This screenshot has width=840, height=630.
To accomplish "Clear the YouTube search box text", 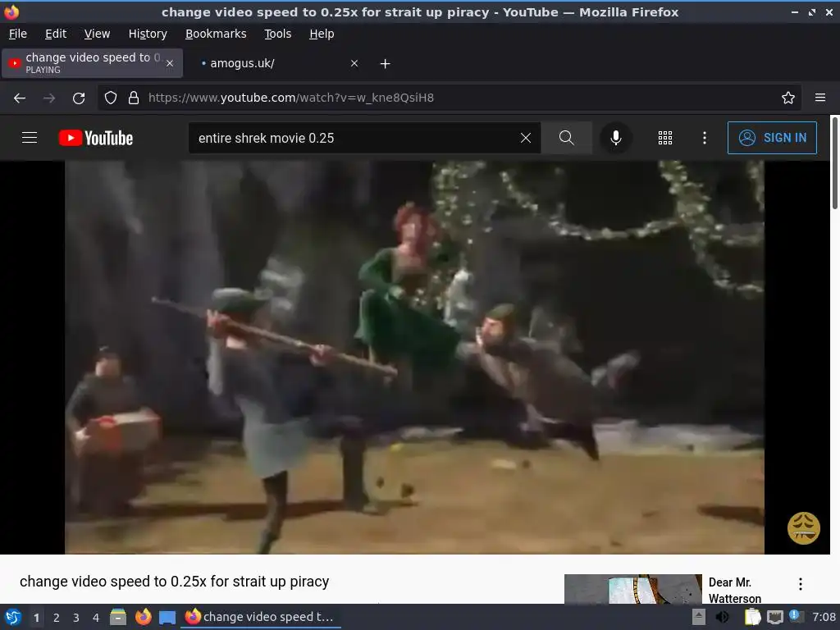I will 526,138.
